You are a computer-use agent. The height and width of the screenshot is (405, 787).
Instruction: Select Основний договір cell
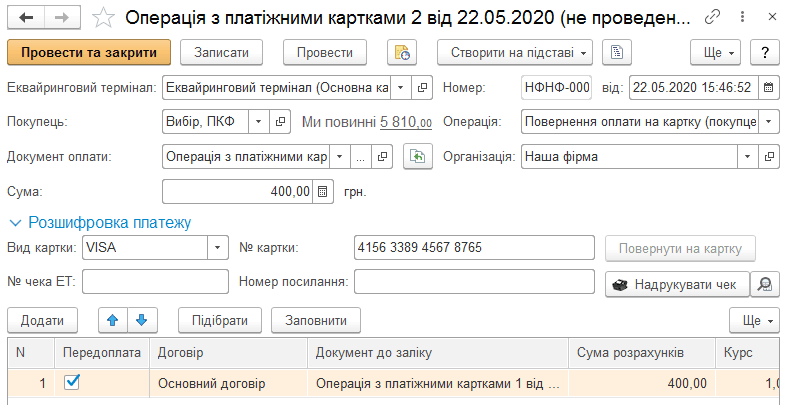click(x=228, y=384)
